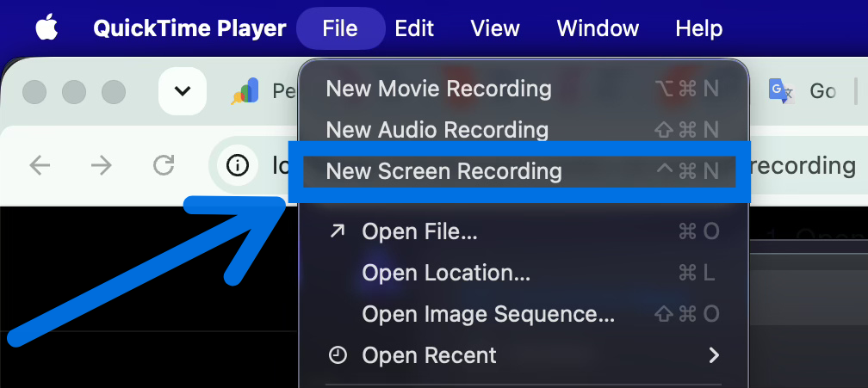The height and width of the screenshot is (388, 868).
Task: Go back in the browser window
Action: [40, 165]
